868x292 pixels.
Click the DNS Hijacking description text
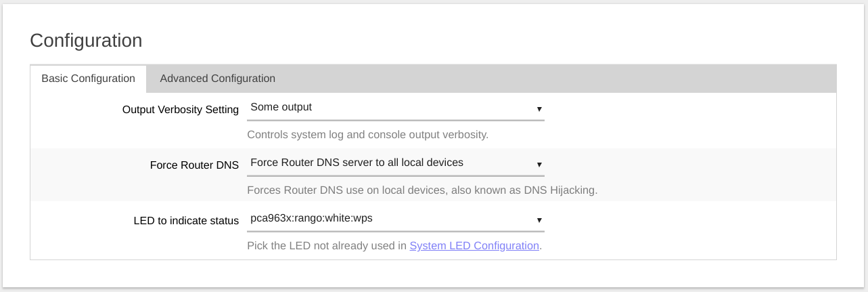[x=422, y=190]
